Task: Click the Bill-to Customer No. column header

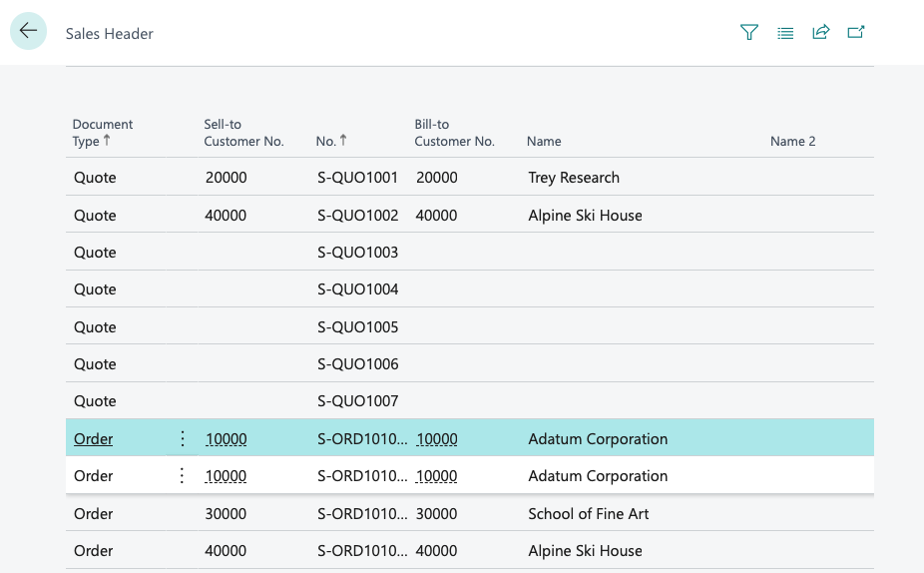Action: click(x=454, y=133)
